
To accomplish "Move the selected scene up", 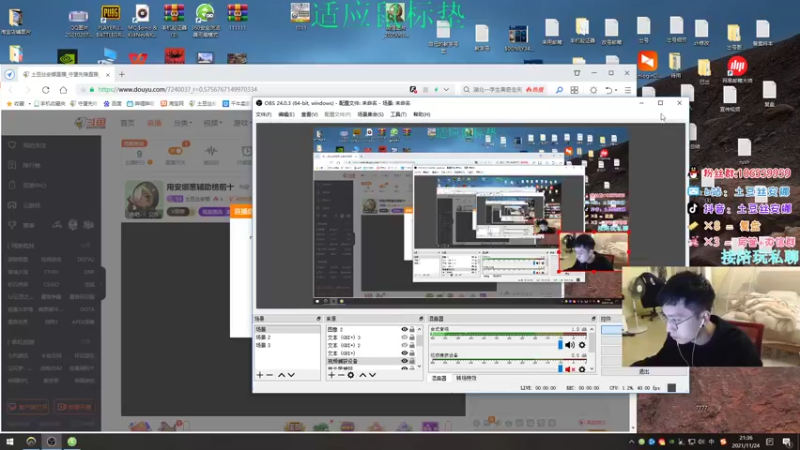I will point(281,375).
